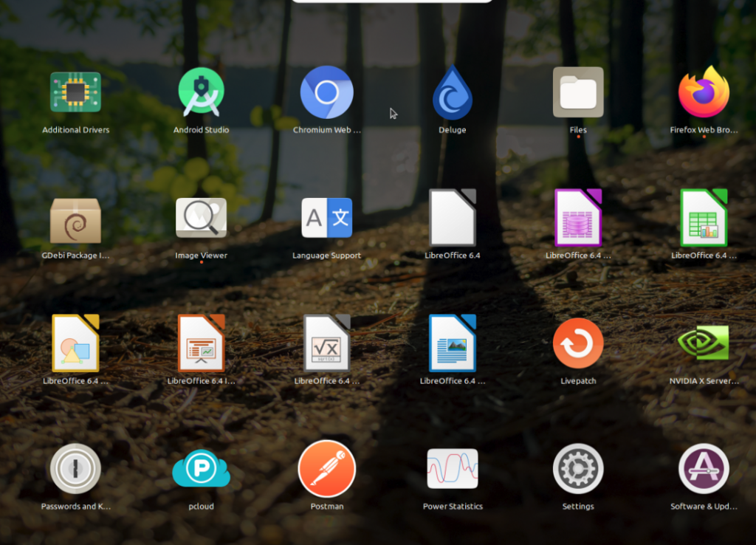Launch NVIDIA X Server Settings
Screen dimensions: 756x545
coord(704,343)
